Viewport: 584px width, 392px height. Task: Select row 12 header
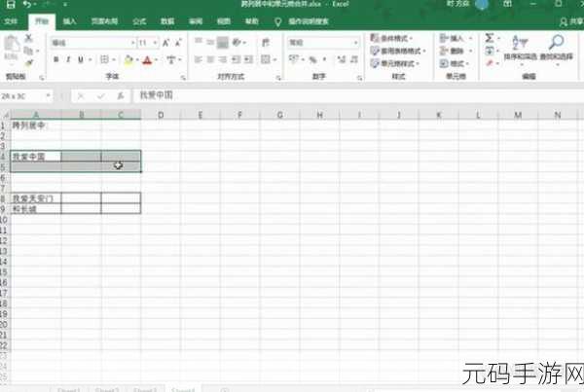coord(4,240)
